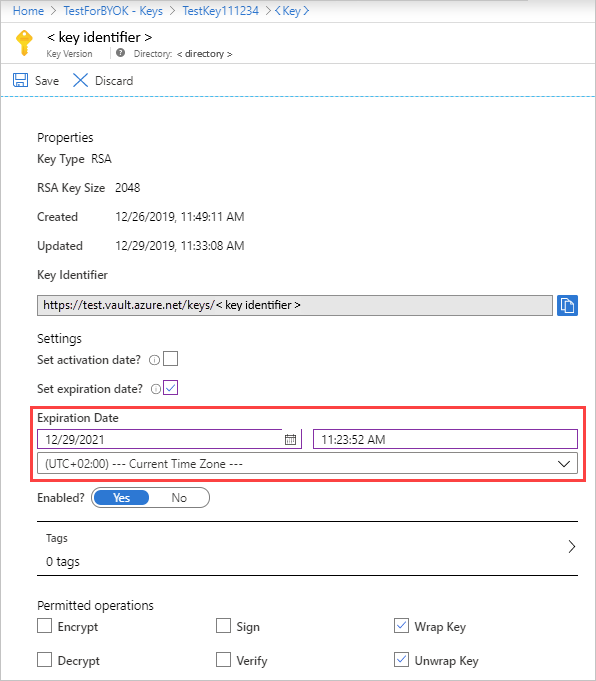Image resolution: width=596 pixels, height=681 pixels.
Task: Click the Discard button label
Action: 114,81
